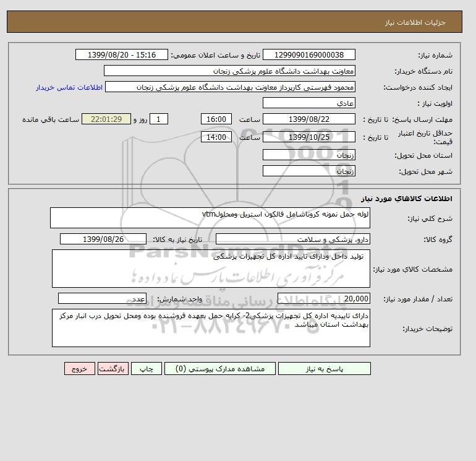The height and width of the screenshot is (461, 476).
Task: Click اطلاعات کالاهای مورد نیاز section heading
Action: [x=407, y=199]
